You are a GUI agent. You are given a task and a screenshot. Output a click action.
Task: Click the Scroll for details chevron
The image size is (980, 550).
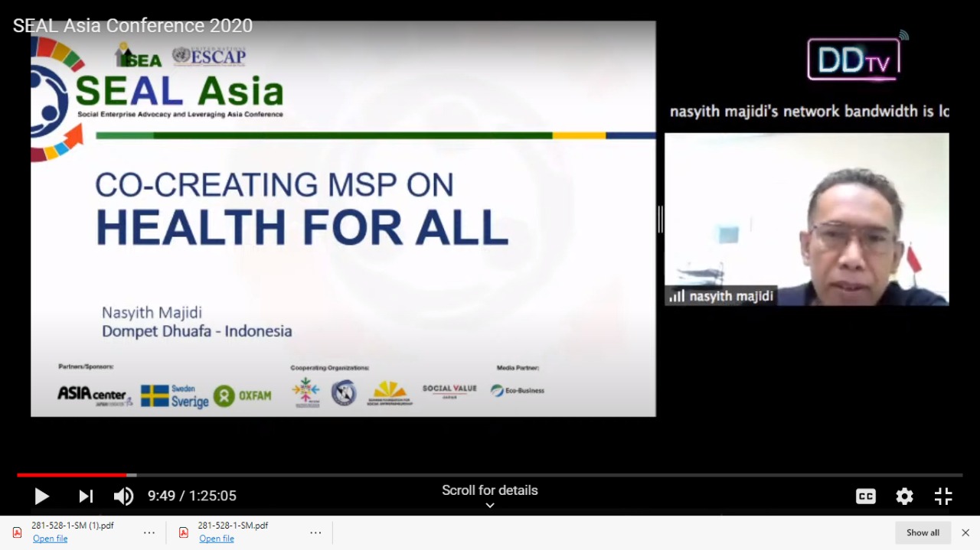490,505
